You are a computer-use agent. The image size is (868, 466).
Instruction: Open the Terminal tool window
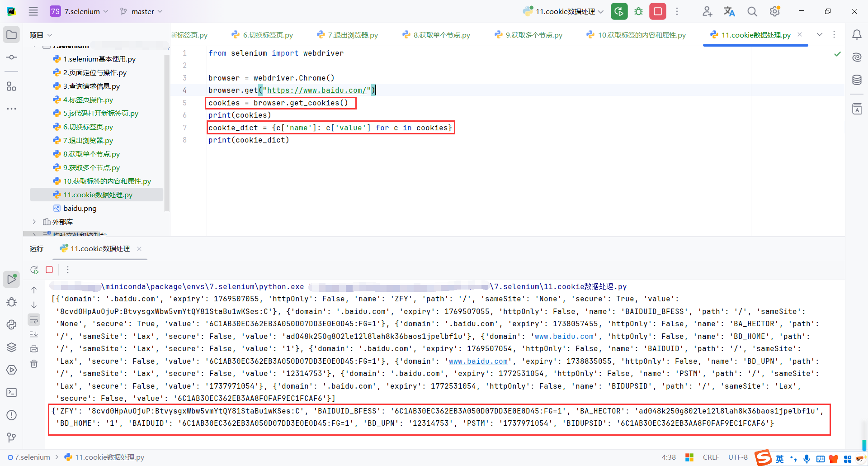coord(12,392)
